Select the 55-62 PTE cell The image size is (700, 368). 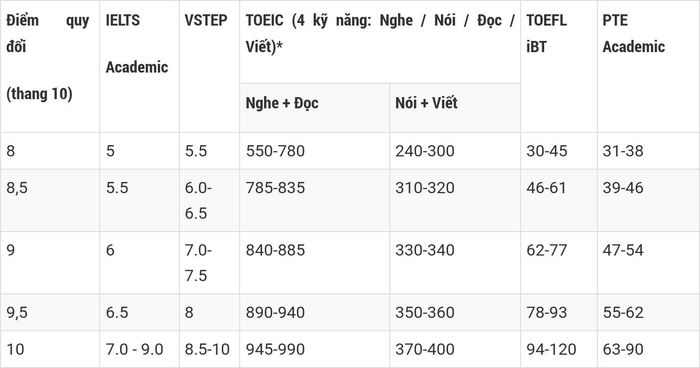pyautogui.click(x=649, y=312)
